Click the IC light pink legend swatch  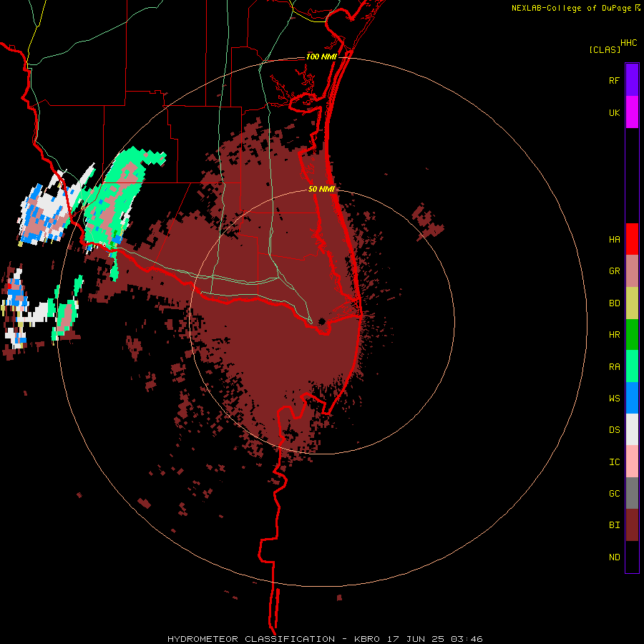[632, 462]
